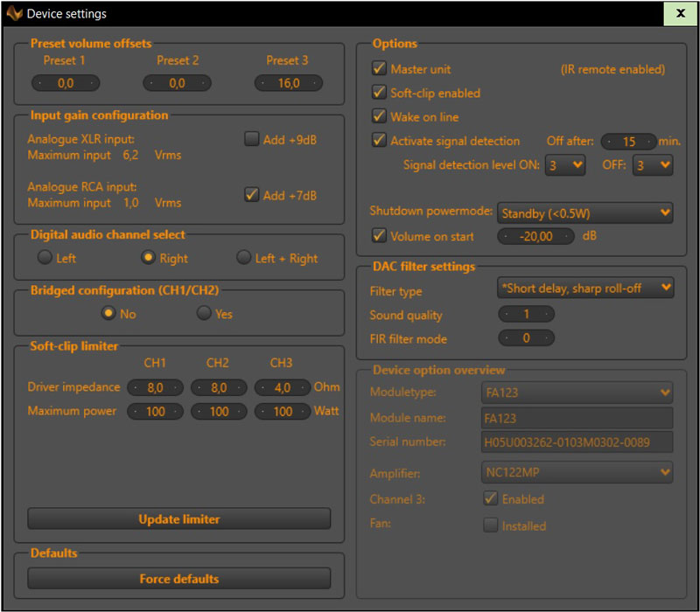Open the Signal detection level ON dropdown

(x=564, y=165)
